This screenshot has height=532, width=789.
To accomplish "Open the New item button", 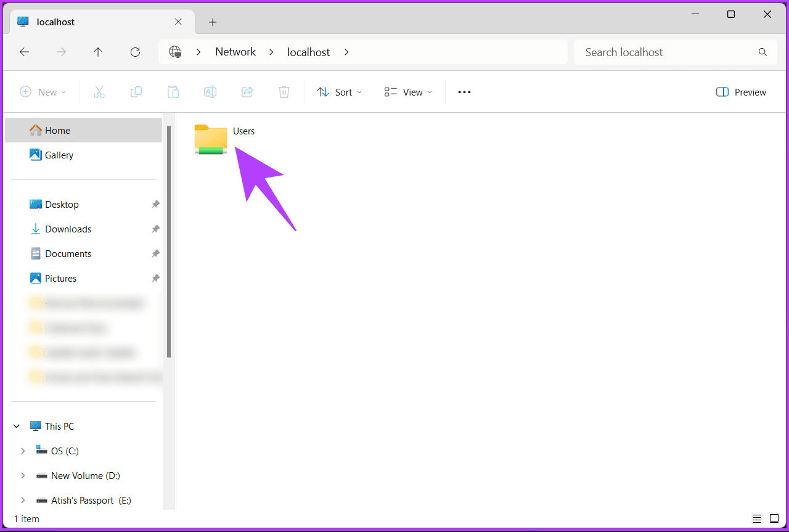I will [43, 92].
